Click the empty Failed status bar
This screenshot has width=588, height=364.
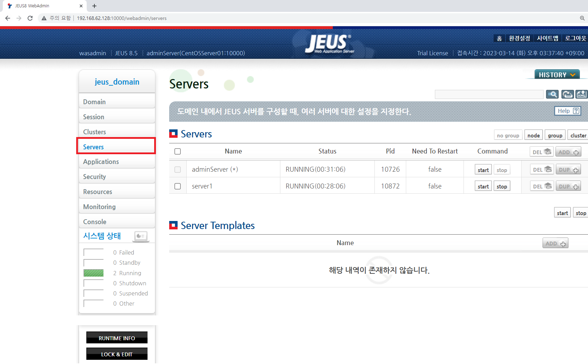(93, 252)
